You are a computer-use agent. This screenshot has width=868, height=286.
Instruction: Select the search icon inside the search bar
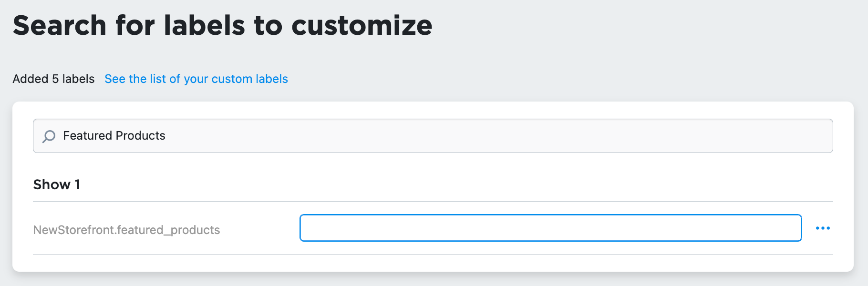(48, 136)
